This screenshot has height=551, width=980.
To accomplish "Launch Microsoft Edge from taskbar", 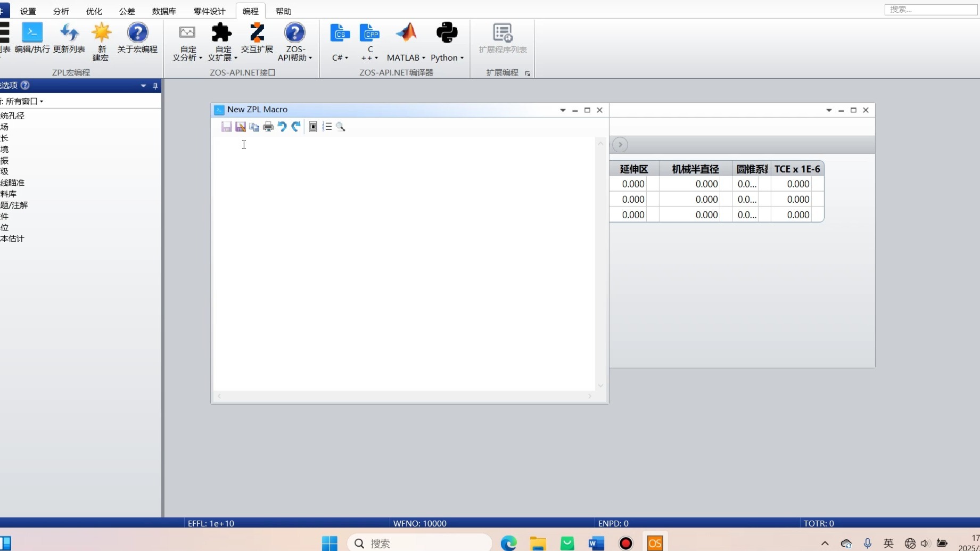I will (x=508, y=543).
